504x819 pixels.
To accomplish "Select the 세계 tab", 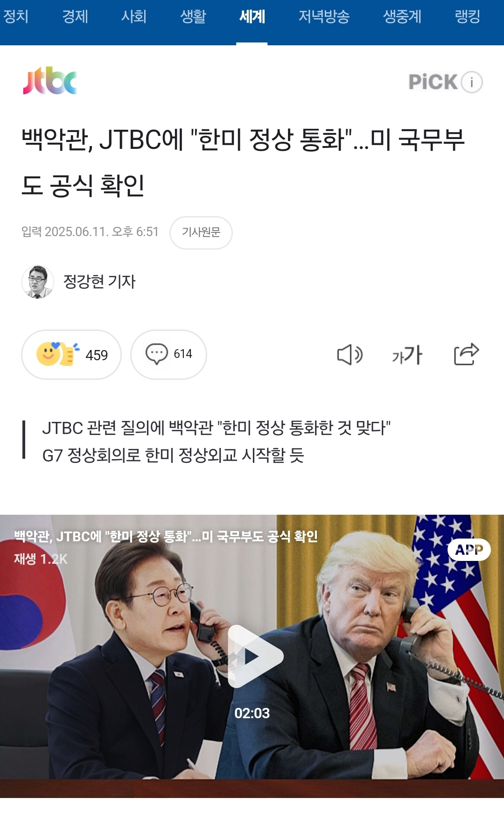I will point(252,17).
